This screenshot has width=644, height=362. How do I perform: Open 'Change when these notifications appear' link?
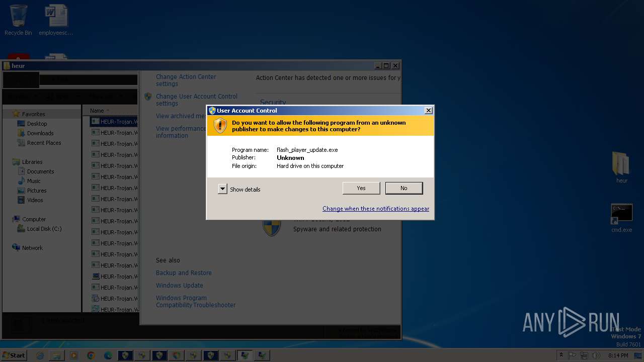(x=376, y=209)
